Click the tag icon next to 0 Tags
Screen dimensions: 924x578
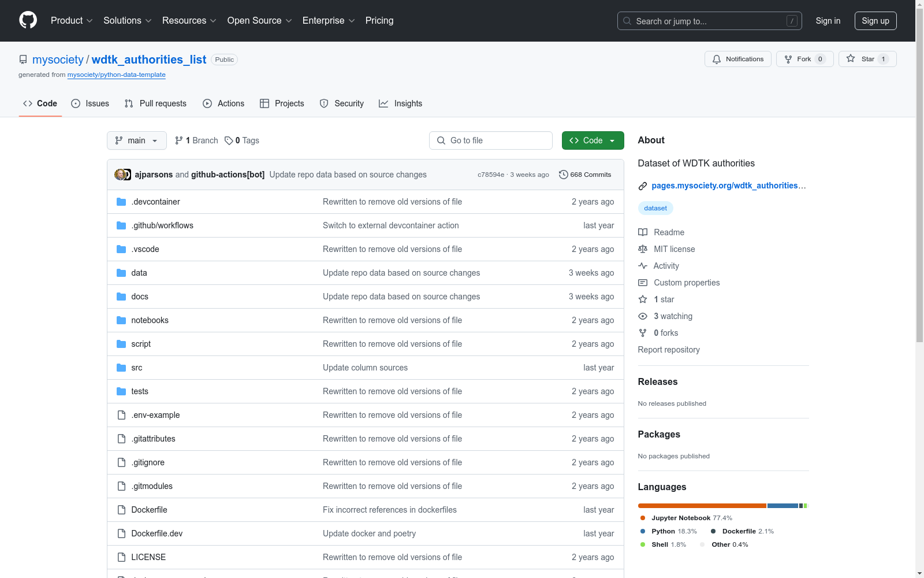(x=229, y=140)
